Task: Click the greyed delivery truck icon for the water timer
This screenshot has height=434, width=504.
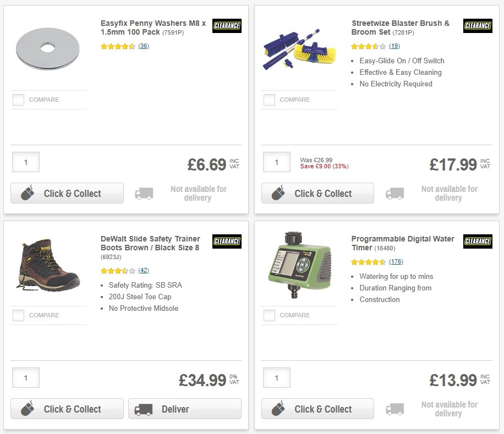Action: pyautogui.click(x=395, y=409)
